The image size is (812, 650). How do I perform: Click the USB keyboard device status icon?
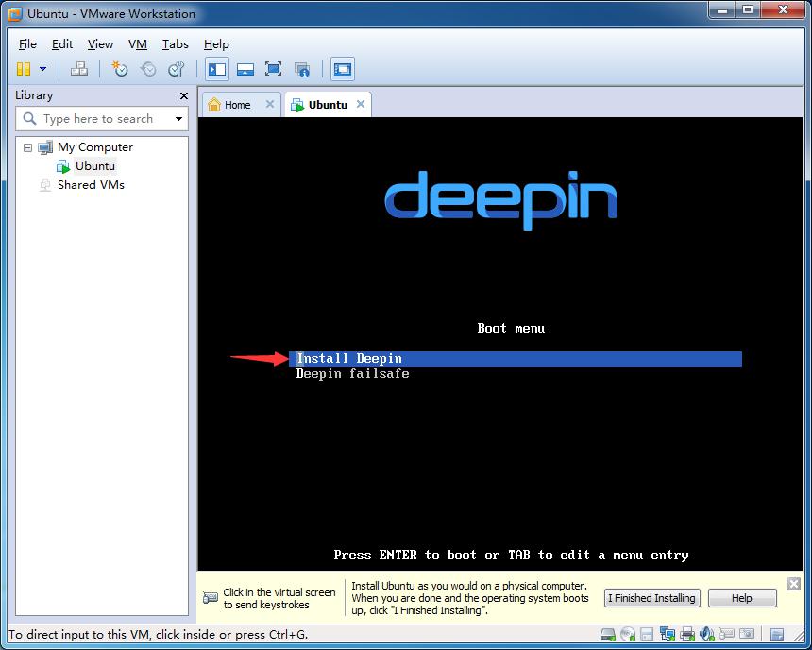point(727,634)
